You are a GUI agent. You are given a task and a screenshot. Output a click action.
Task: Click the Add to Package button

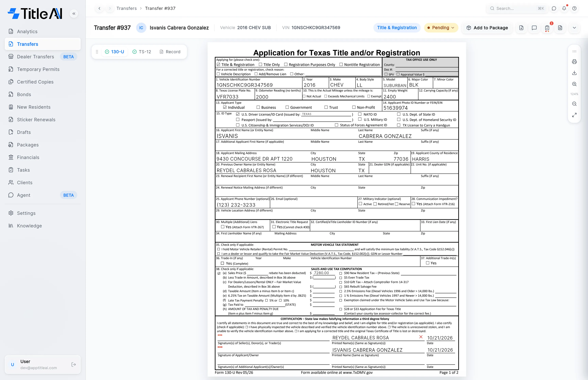pos(487,28)
